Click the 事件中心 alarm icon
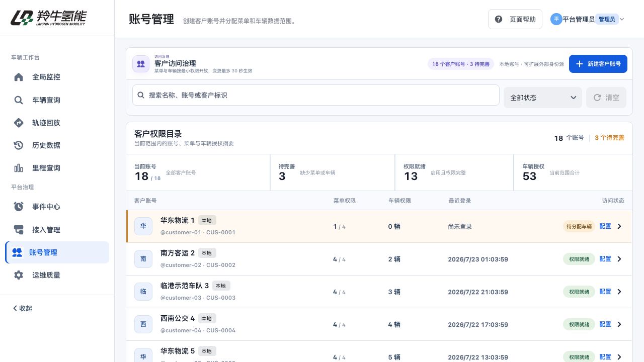 [19, 207]
